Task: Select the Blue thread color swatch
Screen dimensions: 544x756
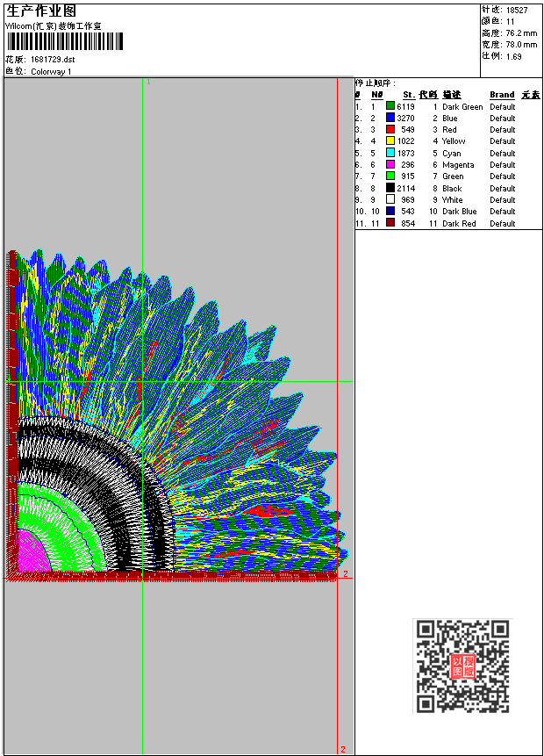Action: point(390,118)
